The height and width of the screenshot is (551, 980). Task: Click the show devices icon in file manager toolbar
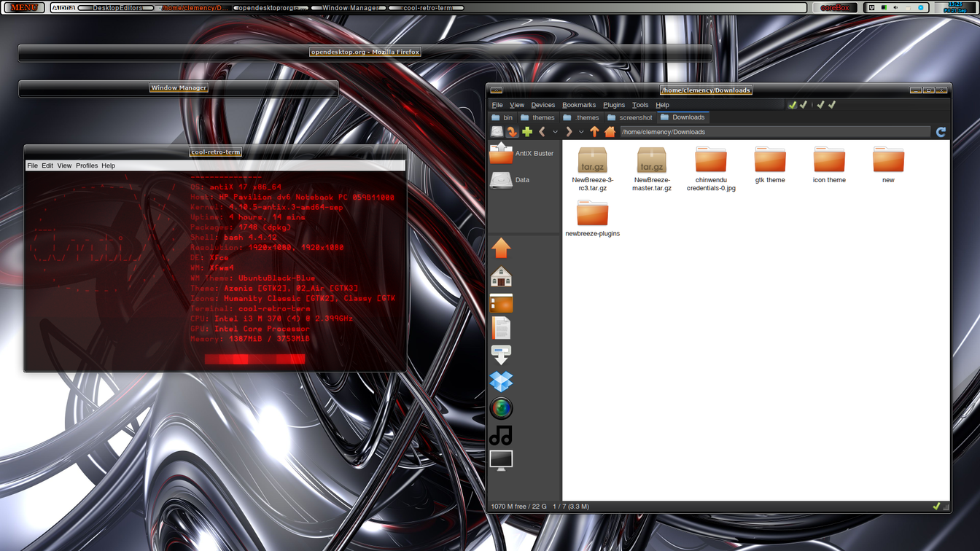(497, 132)
